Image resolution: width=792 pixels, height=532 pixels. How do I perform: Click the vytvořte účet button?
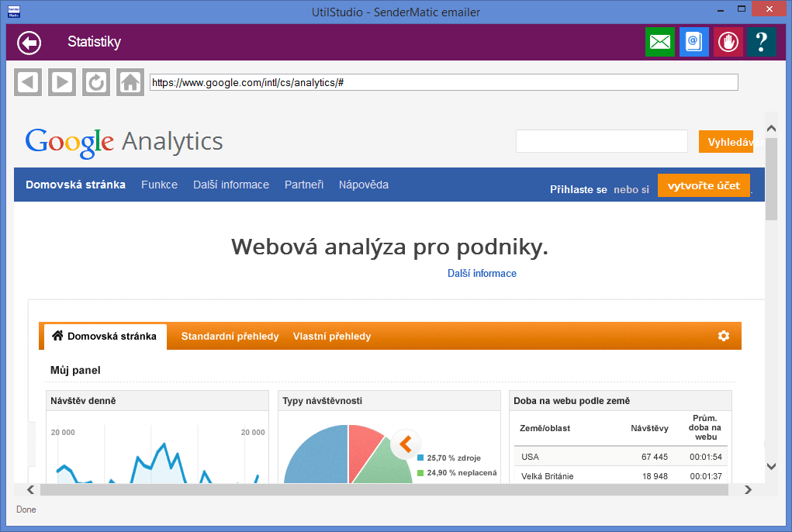point(704,186)
